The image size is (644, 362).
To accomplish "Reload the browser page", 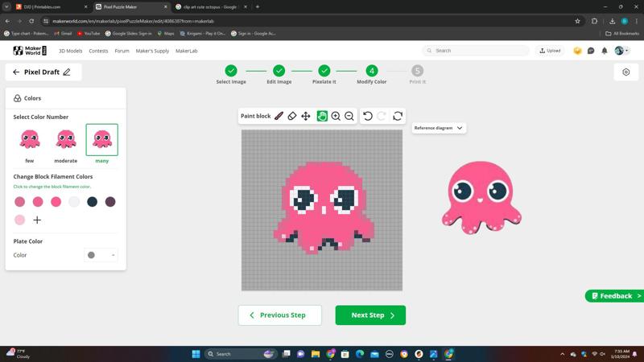I will pyautogui.click(x=31, y=21).
